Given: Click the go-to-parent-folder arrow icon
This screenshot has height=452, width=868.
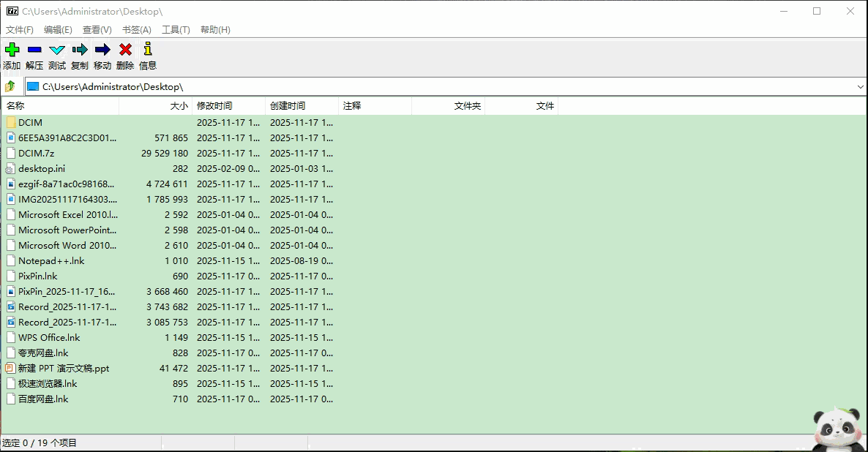Looking at the screenshot, I should coord(10,86).
